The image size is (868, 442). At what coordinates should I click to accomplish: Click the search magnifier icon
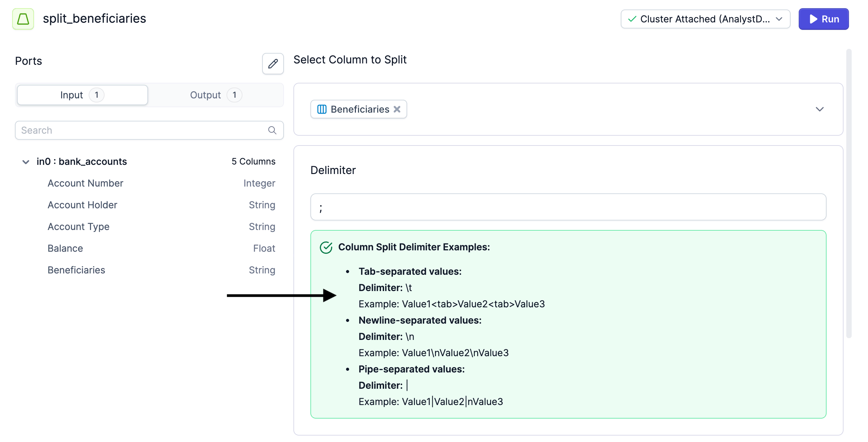click(x=272, y=130)
